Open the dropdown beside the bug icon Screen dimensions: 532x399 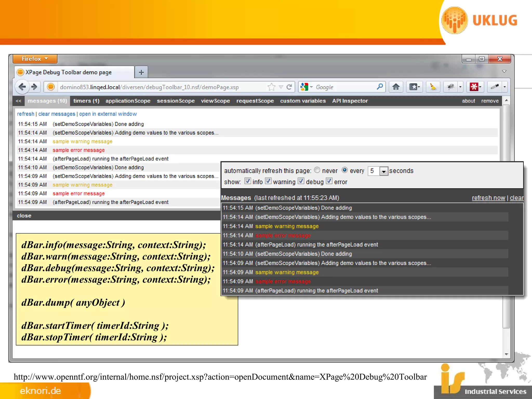[460, 87]
